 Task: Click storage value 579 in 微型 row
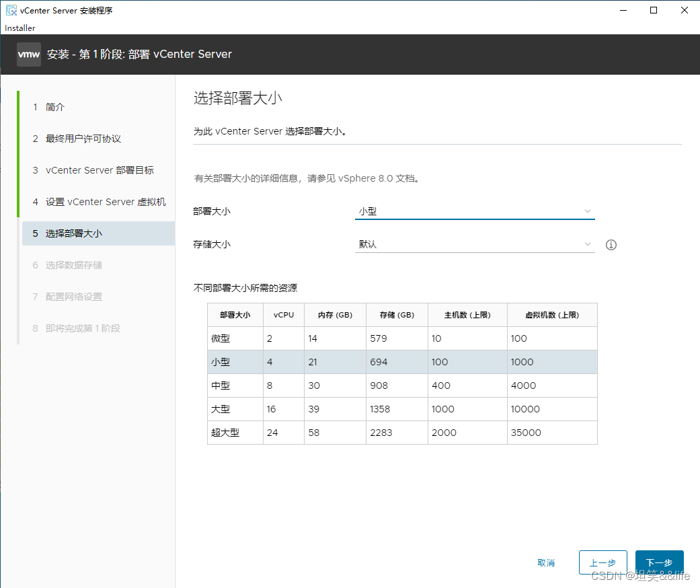tap(379, 338)
